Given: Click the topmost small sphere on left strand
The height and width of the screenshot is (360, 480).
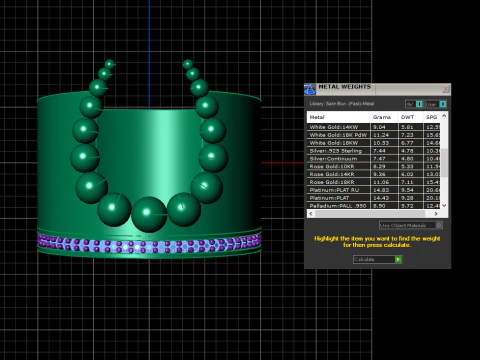Looking at the screenshot, I should coord(110,64).
